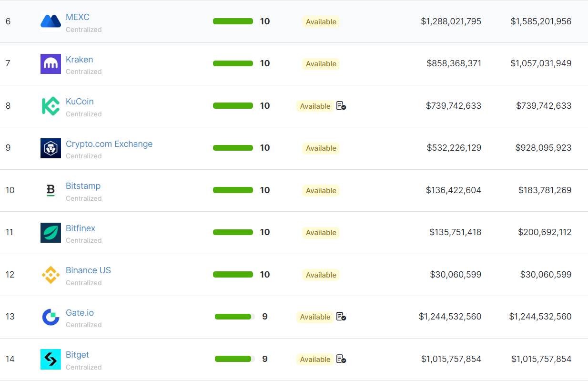
Task: Open the Crypto.com Exchange link
Action: coord(109,144)
